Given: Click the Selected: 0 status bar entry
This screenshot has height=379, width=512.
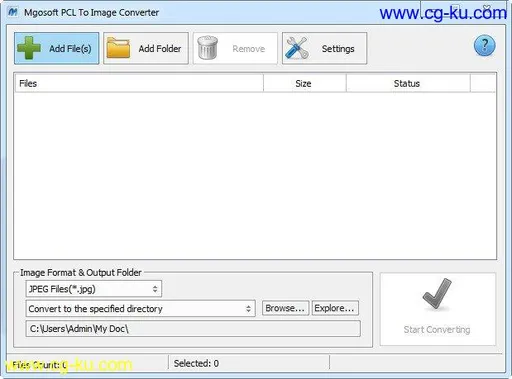Looking at the screenshot, I should click(196, 363).
